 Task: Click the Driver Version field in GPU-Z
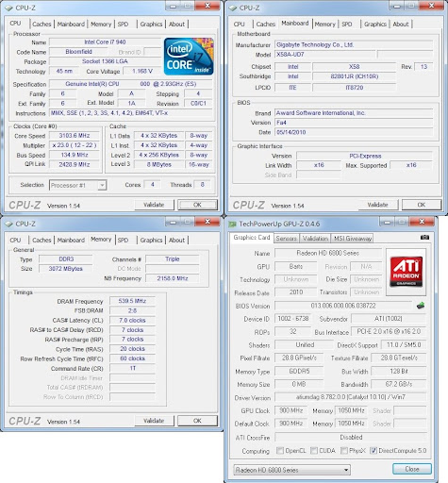point(351,397)
